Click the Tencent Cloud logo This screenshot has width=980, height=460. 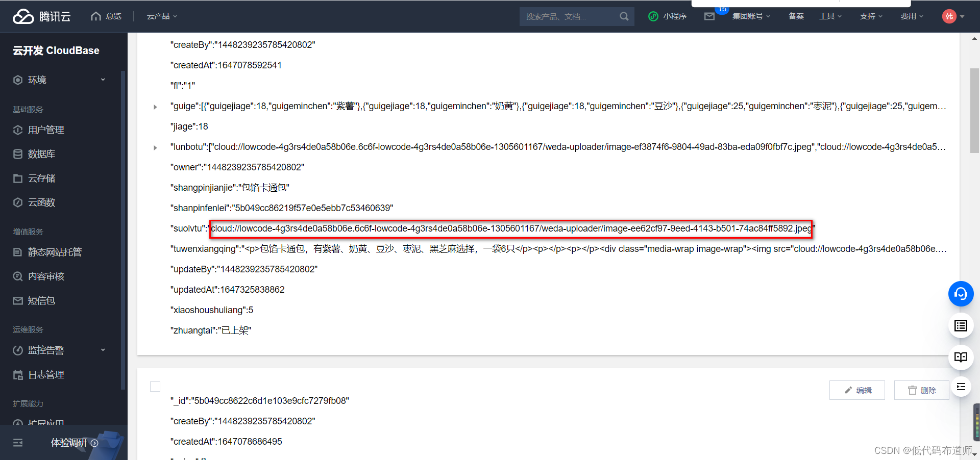(x=41, y=16)
